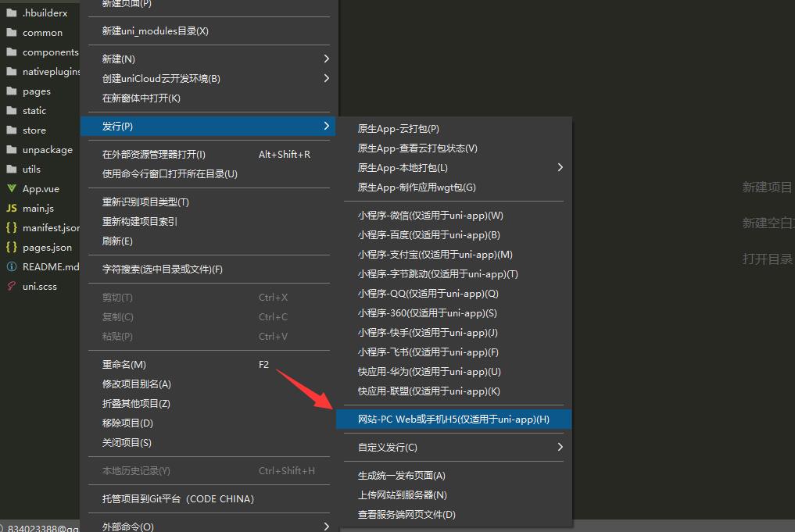795x532 pixels.
Task: Click the braces icon beside pages.json
Action: [11, 248]
